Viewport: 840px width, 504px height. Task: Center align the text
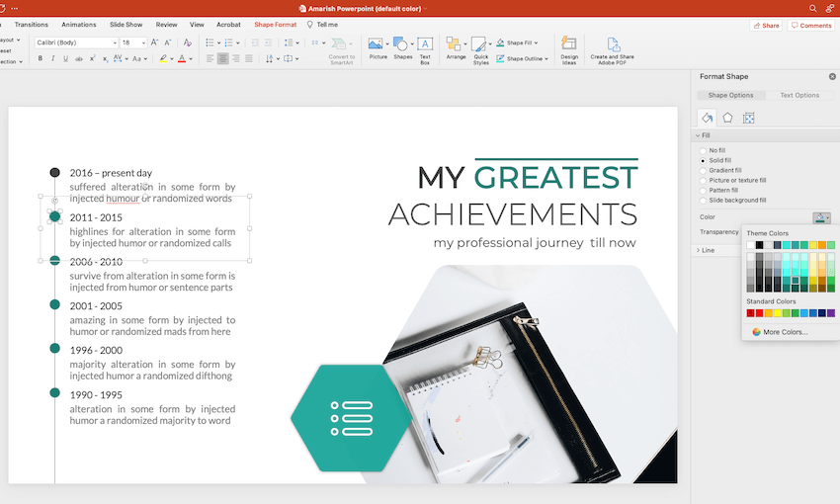coord(223,59)
